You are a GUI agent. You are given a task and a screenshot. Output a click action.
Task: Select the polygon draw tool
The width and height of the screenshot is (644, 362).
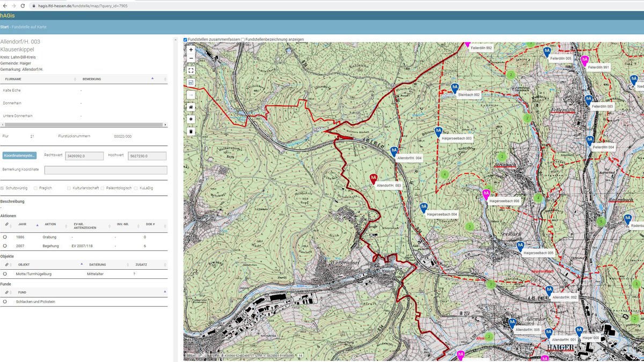coord(191,119)
